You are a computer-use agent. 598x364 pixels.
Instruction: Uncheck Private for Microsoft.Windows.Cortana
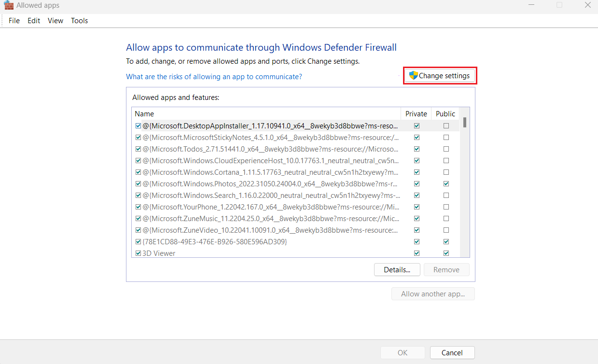point(417,172)
